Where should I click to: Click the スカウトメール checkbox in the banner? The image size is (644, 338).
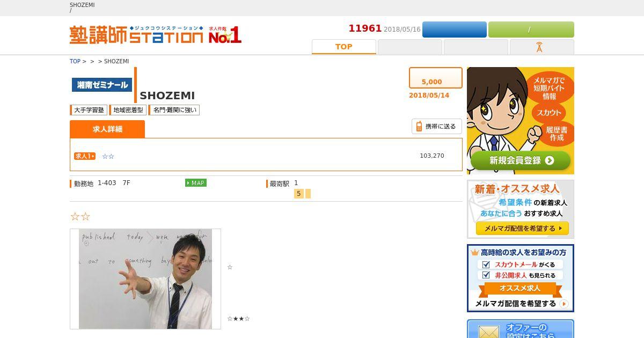(486, 264)
